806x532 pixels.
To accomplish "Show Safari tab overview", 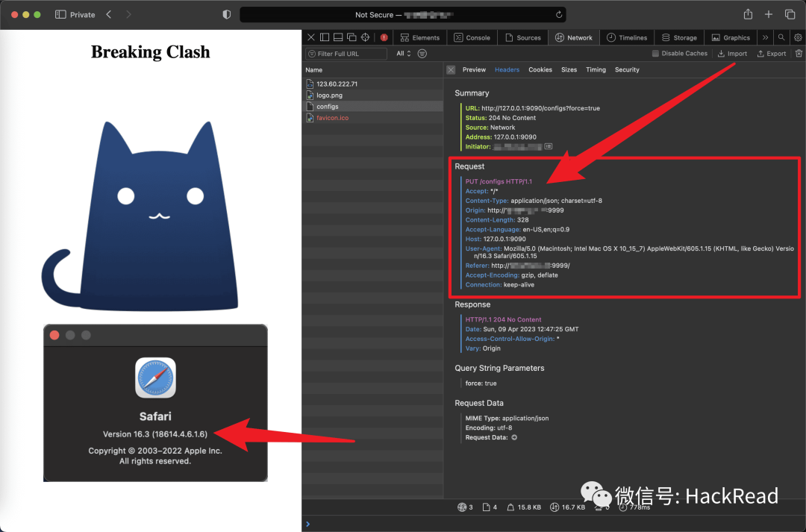I will coord(790,14).
